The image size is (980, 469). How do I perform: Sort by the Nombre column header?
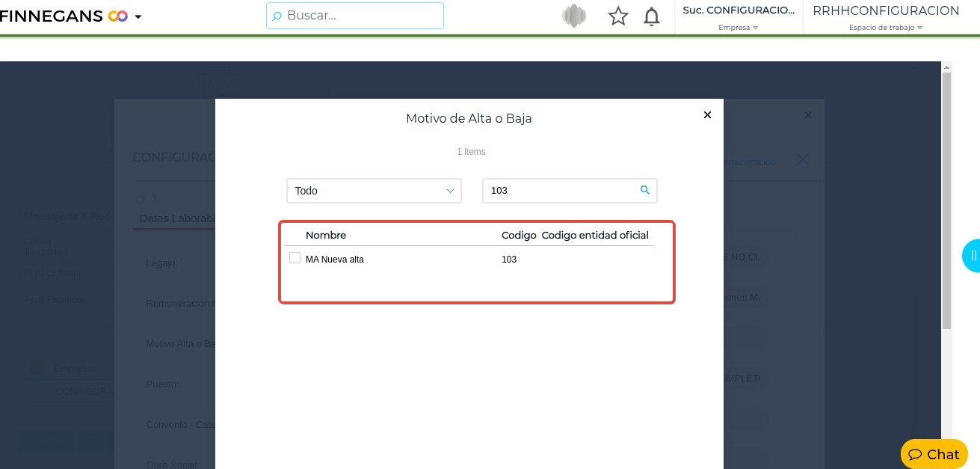[x=326, y=235]
